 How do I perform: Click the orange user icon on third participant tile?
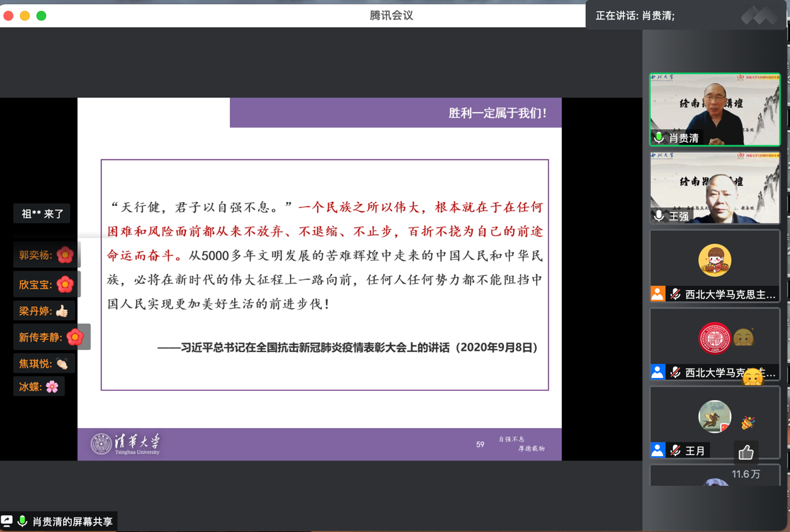point(657,294)
